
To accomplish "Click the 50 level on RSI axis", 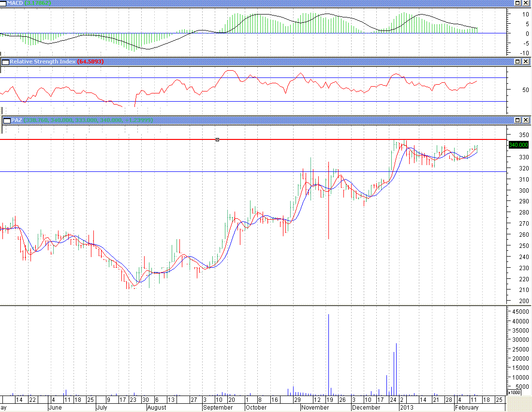I will (526, 90).
